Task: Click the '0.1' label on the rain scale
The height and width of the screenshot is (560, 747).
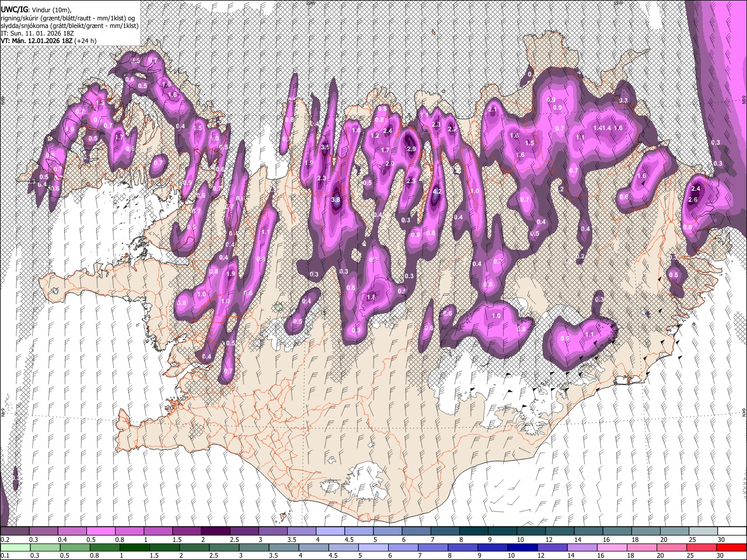Action: click(x=5, y=556)
